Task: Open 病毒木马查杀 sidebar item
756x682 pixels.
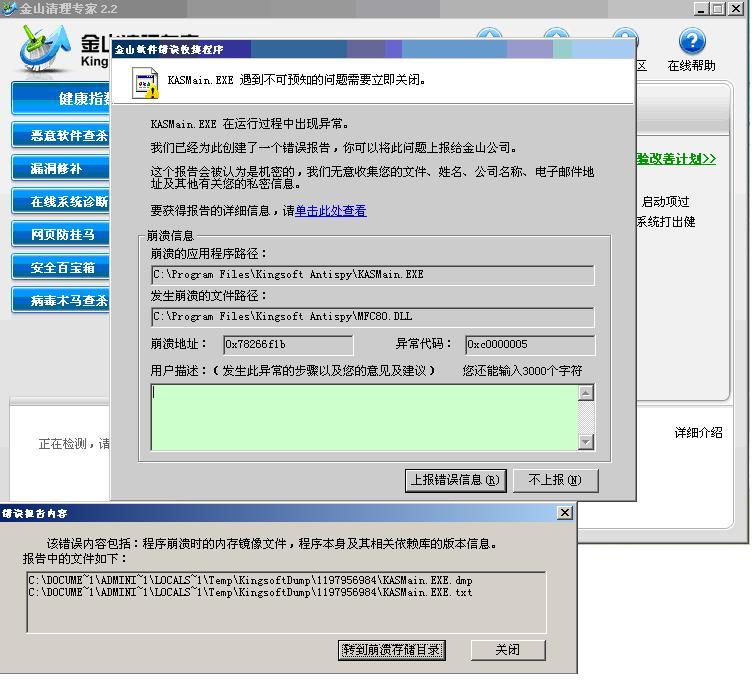Action: point(62,300)
